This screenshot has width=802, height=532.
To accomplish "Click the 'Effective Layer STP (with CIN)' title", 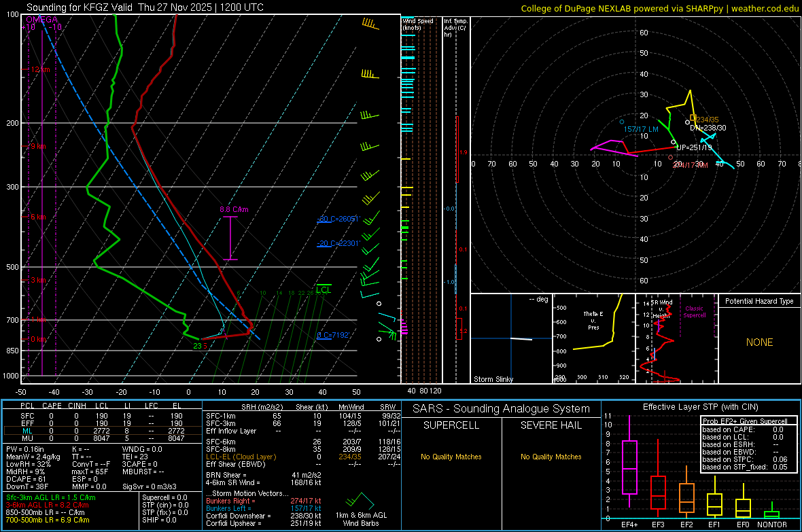I will [700, 407].
